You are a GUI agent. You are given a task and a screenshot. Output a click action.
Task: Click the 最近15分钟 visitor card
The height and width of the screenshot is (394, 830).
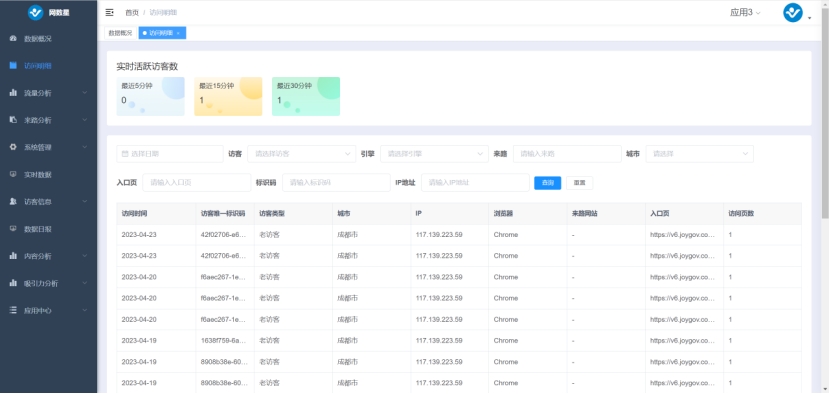tap(228, 96)
